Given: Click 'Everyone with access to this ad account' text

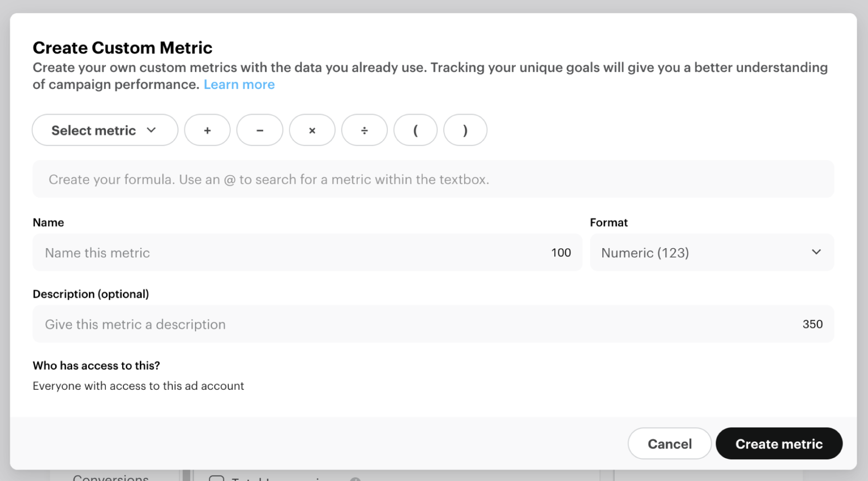Looking at the screenshot, I should [138, 386].
